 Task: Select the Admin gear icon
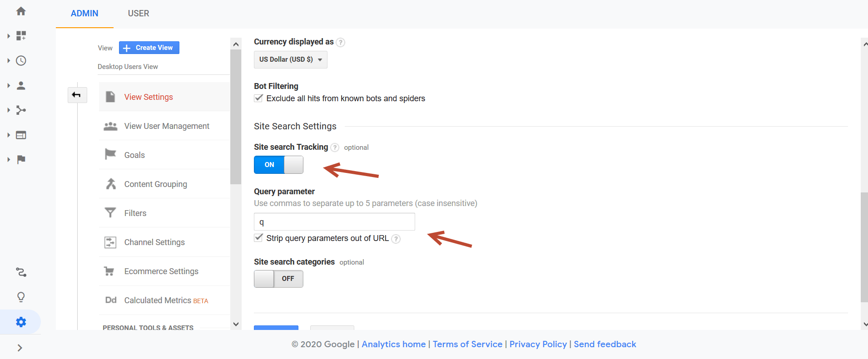click(x=21, y=322)
